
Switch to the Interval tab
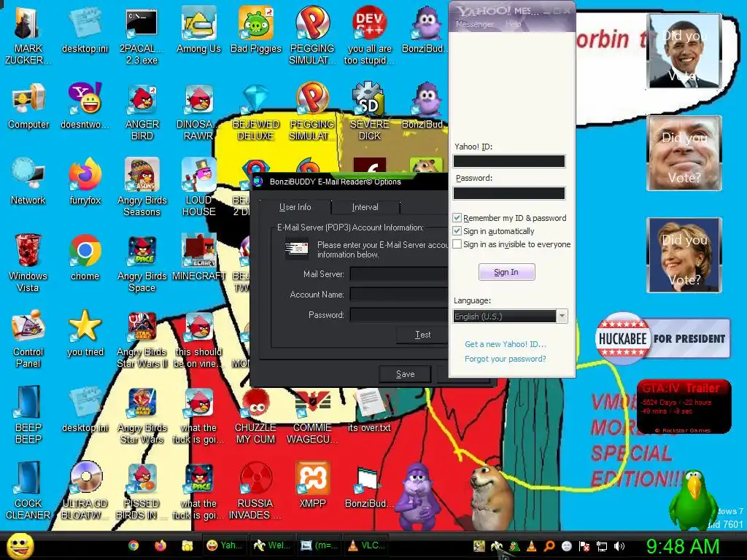[365, 207]
